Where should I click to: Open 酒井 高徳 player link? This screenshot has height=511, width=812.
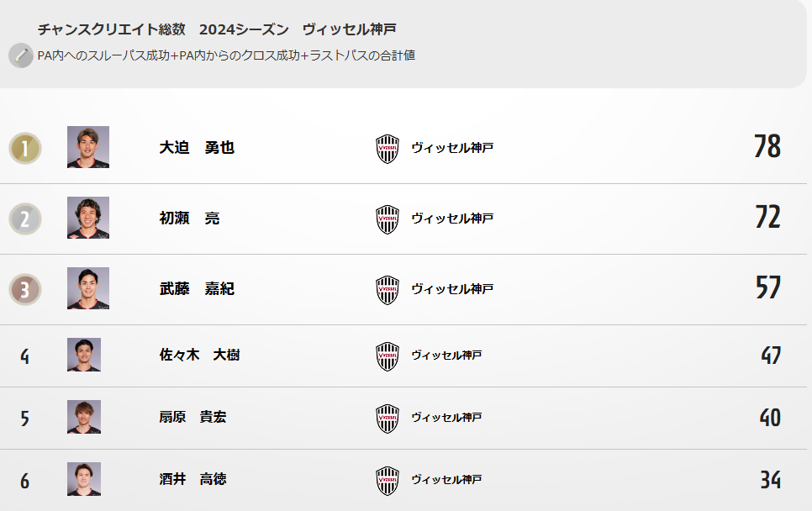point(192,479)
